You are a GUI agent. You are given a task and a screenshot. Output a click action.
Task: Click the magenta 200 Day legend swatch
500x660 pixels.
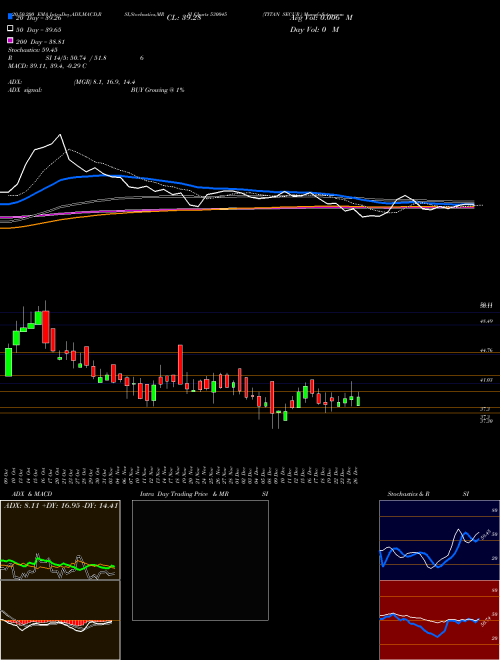(10, 40)
